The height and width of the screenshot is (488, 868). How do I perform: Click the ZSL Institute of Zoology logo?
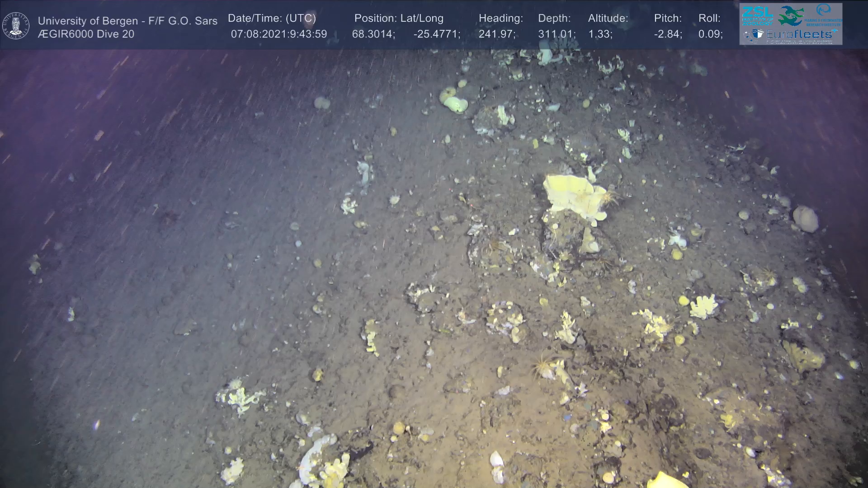(x=757, y=16)
